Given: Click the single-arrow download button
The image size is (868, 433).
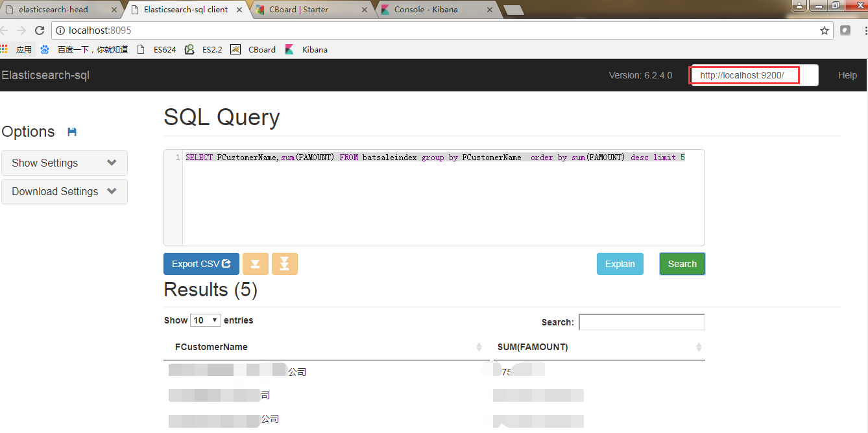Looking at the screenshot, I should click(x=255, y=264).
